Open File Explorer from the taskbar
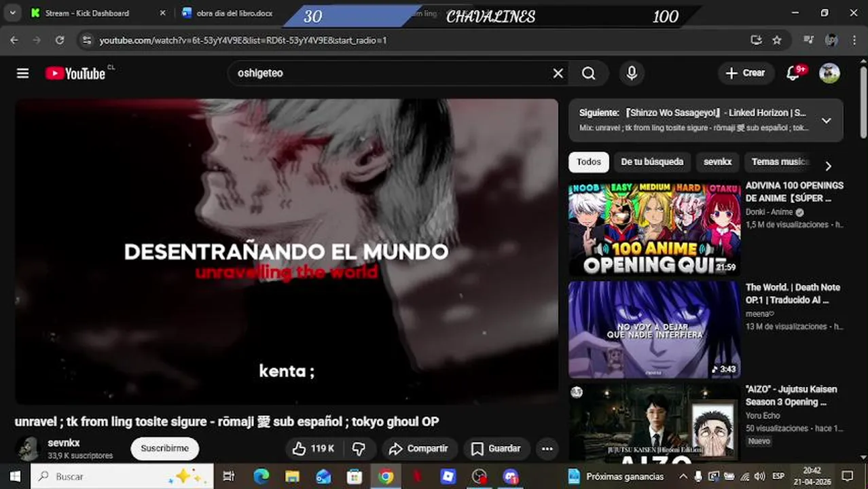This screenshot has width=868, height=489. tap(293, 476)
